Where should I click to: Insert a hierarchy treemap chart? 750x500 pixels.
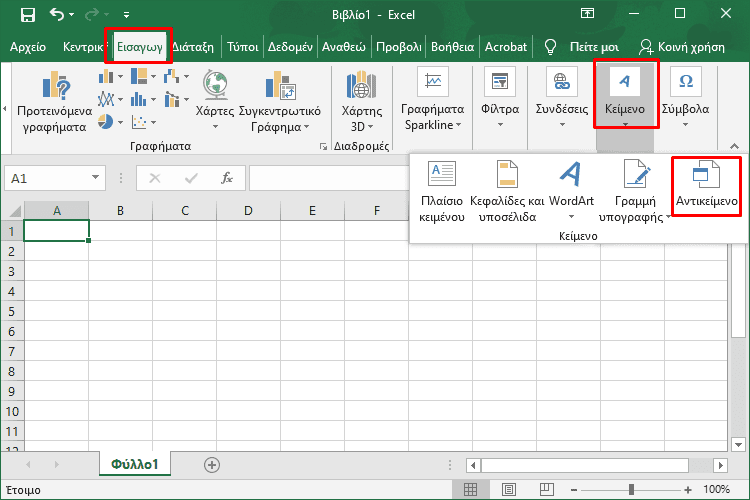tap(143, 76)
